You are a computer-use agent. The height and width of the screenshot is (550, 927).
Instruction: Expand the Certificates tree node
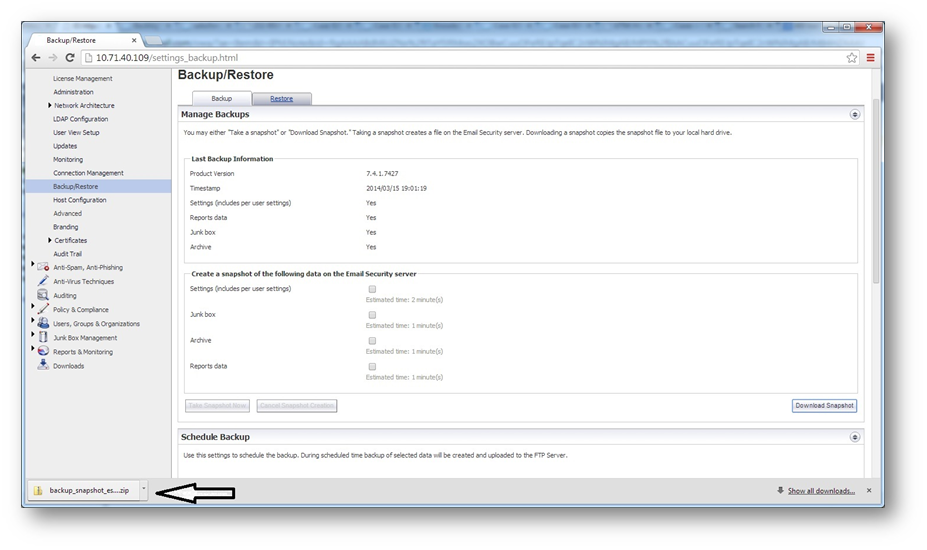click(50, 240)
